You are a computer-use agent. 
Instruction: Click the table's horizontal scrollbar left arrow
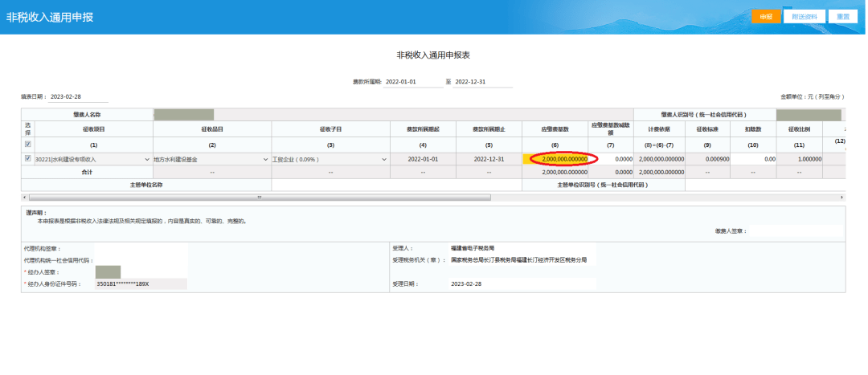pos(24,197)
